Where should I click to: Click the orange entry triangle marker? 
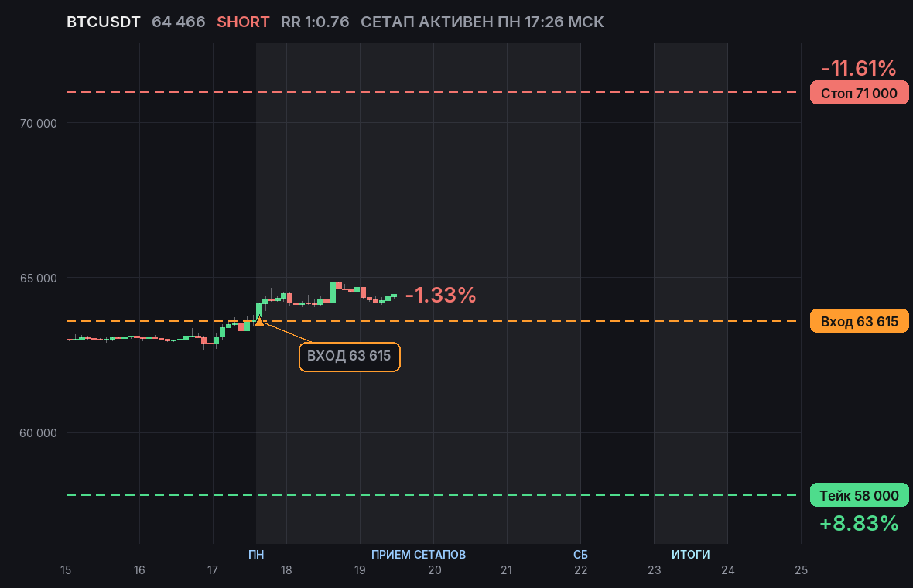259,321
